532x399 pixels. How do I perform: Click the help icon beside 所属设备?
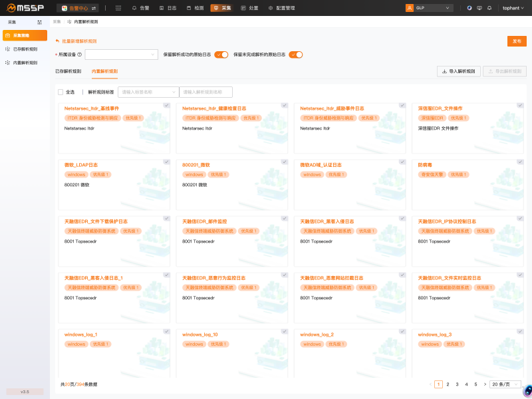(x=80, y=55)
